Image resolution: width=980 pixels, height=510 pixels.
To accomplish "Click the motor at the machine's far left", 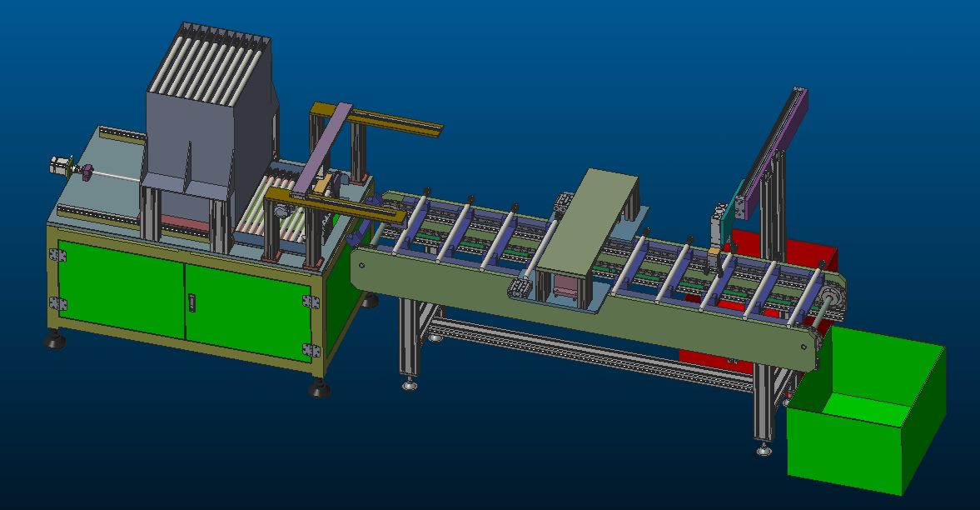I will tap(62, 166).
